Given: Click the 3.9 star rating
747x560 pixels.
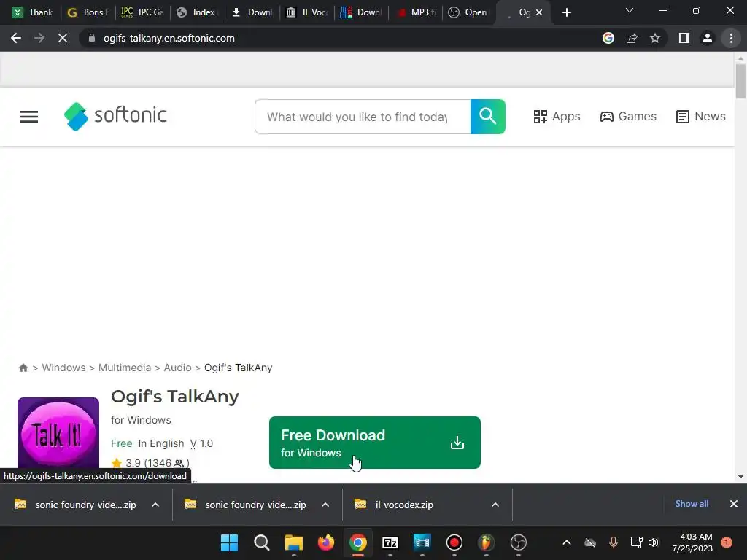Looking at the screenshot, I should [150, 463].
